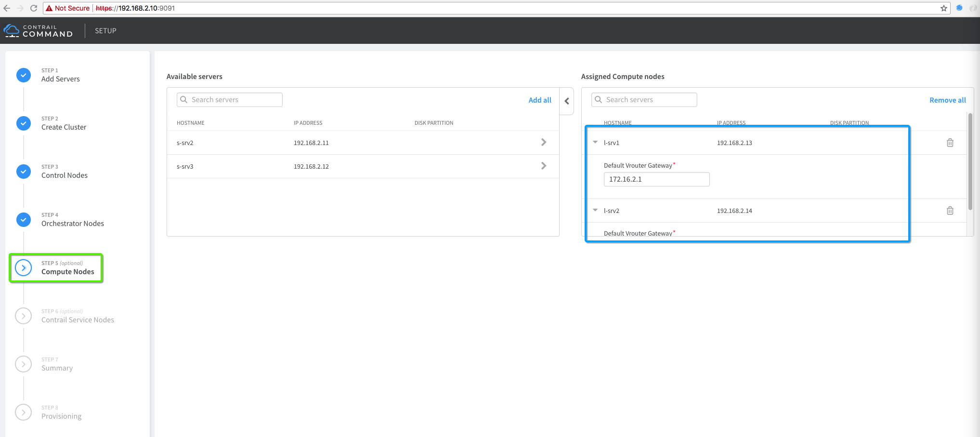This screenshot has height=437, width=980.
Task: Jump to Step 4 Orchestrator Nodes
Action: (72, 224)
